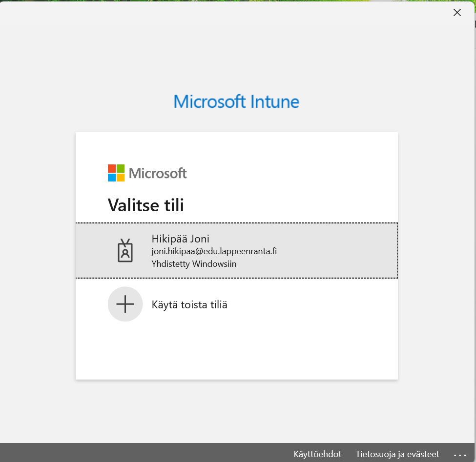The height and width of the screenshot is (462, 476).
Task: Click the Microsoft logo
Action: 147,173
